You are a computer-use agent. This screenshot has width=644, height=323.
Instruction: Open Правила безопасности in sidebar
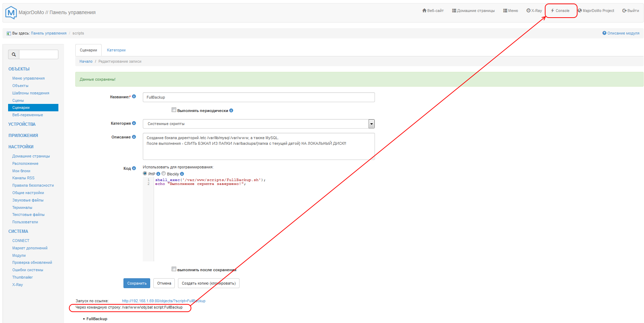click(33, 185)
